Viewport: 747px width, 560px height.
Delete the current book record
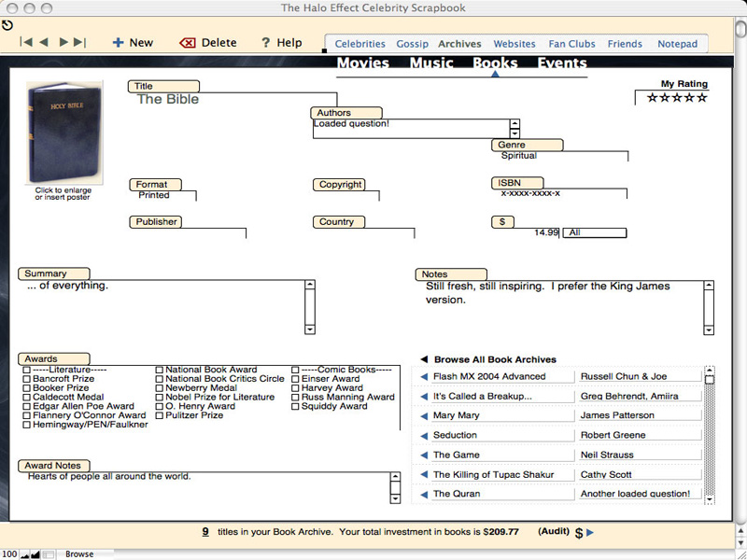click(208, 43)
